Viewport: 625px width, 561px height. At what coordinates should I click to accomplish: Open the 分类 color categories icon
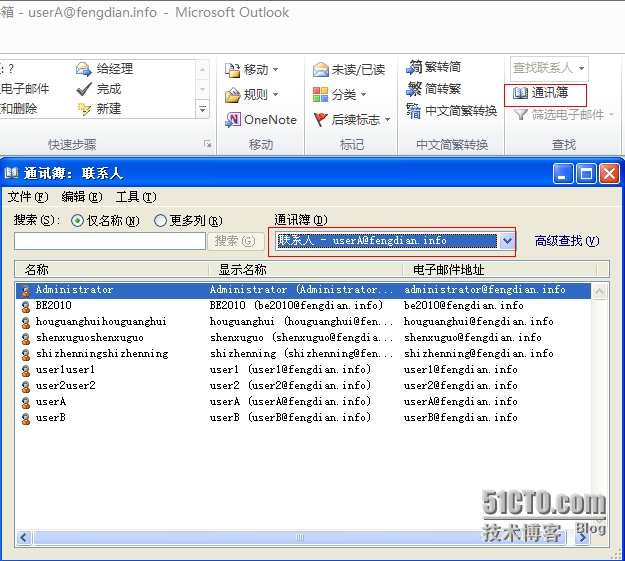(x=320, y=95)
